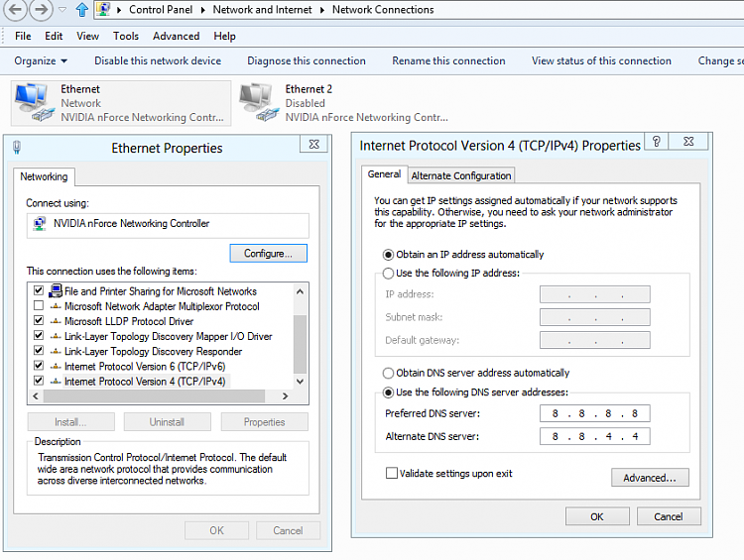Screen dimensions: 744x560
Task: Expand chevron before Network Connections breadcrumb
Action: pos(322,10)
